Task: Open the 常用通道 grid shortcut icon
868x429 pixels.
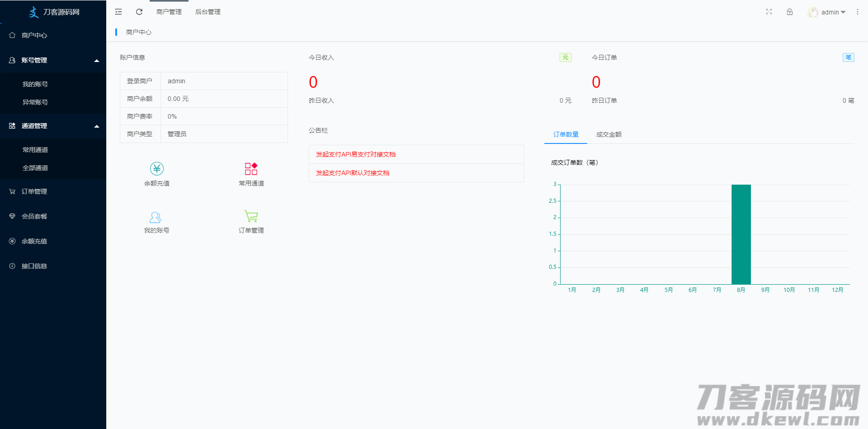Action: pyautogui.click(x=251, y=169)
